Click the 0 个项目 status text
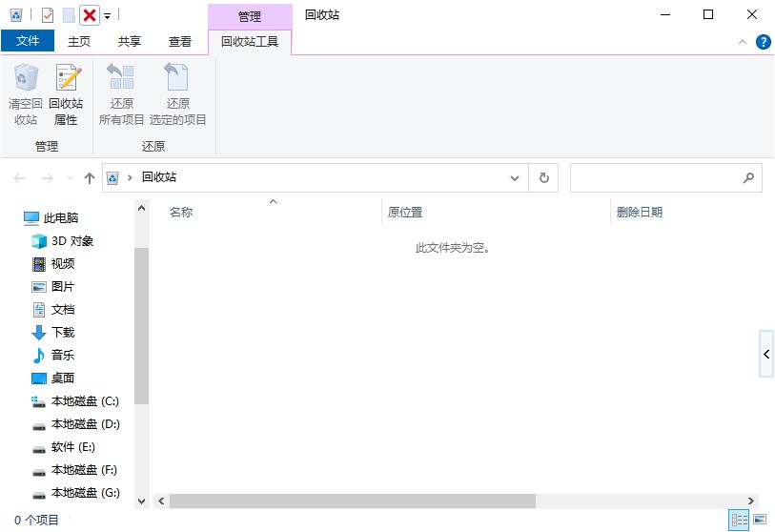This screenshot has height=532, width=775. (x=36, y=521)
